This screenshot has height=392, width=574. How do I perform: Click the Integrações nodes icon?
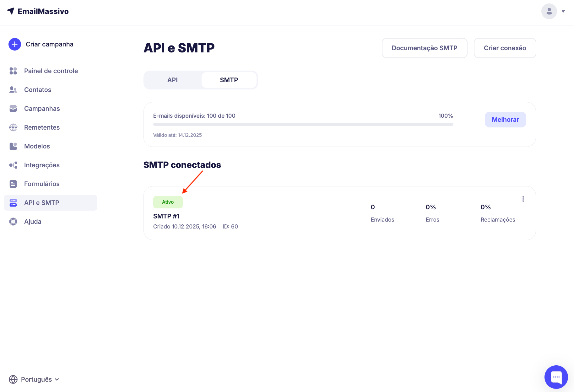13,165
